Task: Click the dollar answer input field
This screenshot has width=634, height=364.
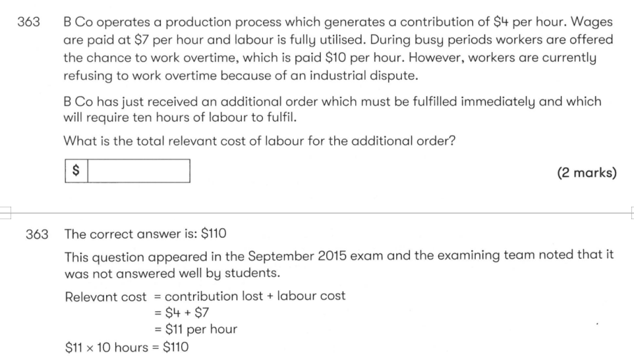Action: tap(139, 172)
